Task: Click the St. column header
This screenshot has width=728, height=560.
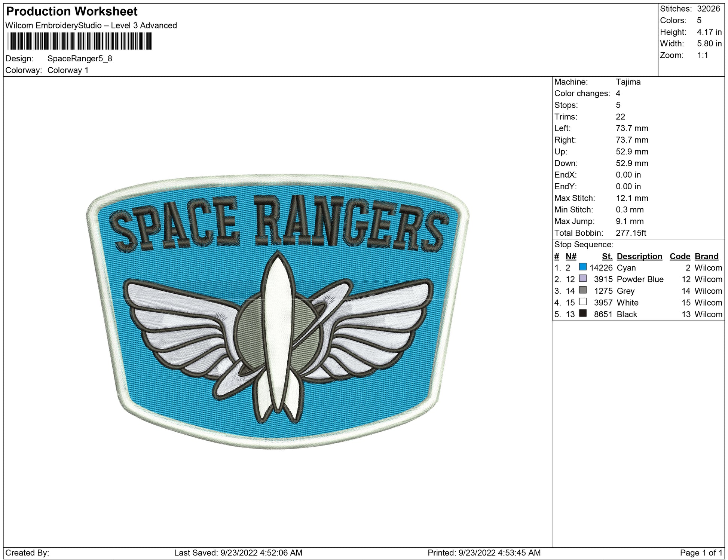Action: (607, 256)
